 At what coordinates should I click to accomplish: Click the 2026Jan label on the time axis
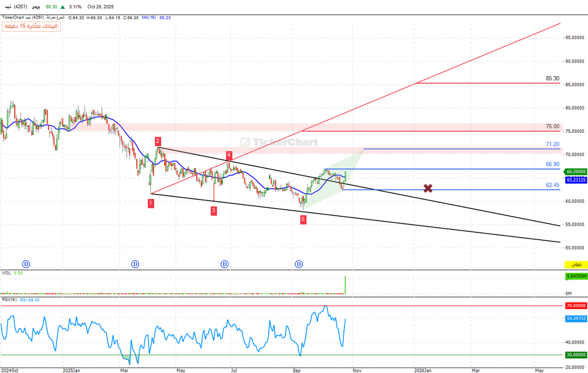(423, 370)
